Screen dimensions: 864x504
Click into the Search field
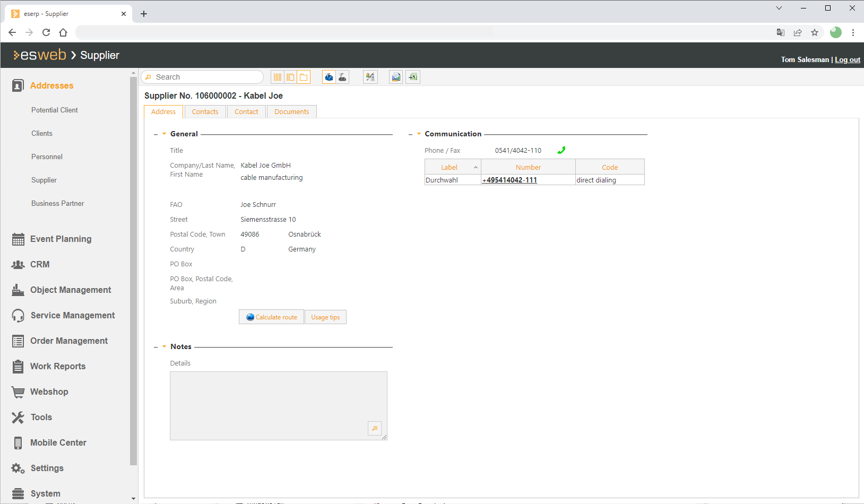click(x=207, y=77)
